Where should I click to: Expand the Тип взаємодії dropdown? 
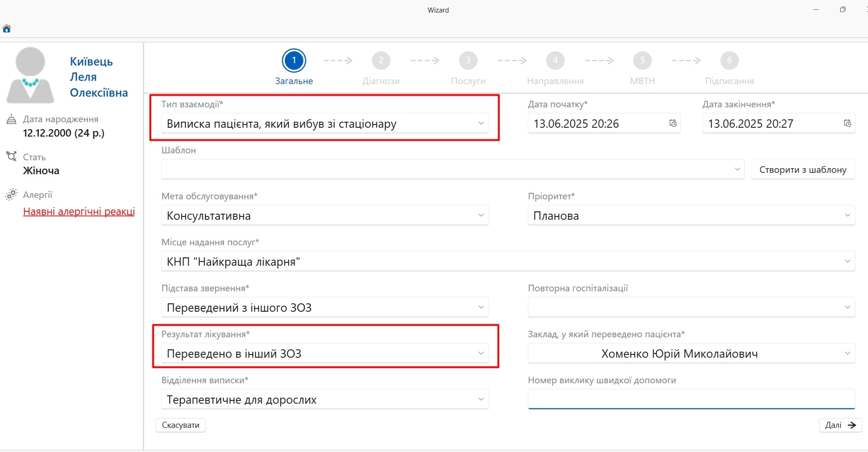(481, 124)
